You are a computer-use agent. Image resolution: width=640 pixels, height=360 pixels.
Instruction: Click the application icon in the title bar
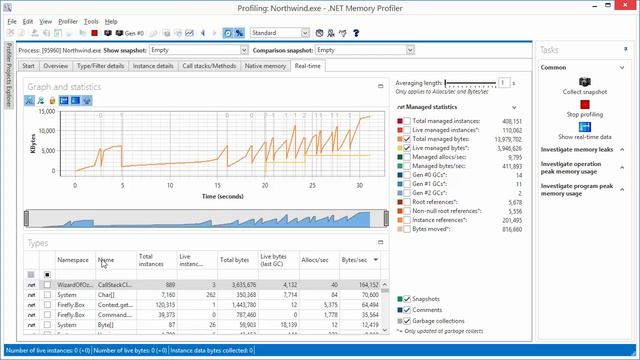tap(7, 7)
